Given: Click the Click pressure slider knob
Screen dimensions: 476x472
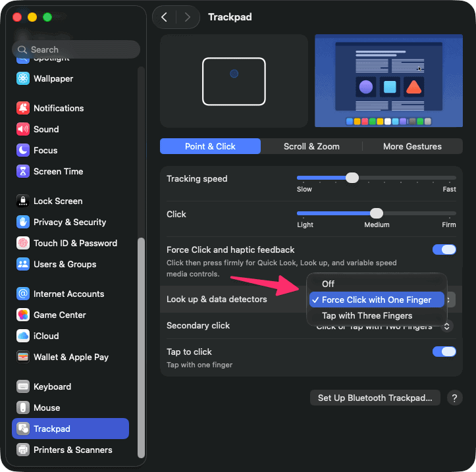Looking at the screenshot, I should coord(377,213).
